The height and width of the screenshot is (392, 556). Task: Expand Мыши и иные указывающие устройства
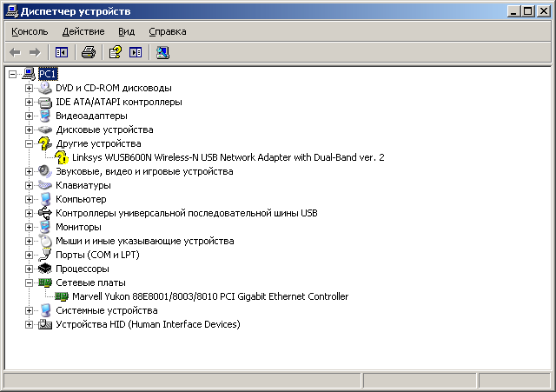29,242
